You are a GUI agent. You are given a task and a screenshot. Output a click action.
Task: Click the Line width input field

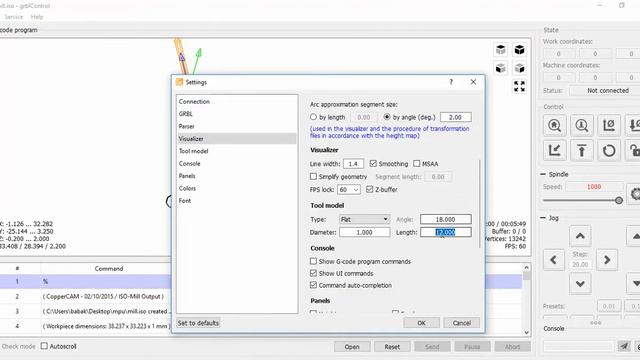click(353, 164)
